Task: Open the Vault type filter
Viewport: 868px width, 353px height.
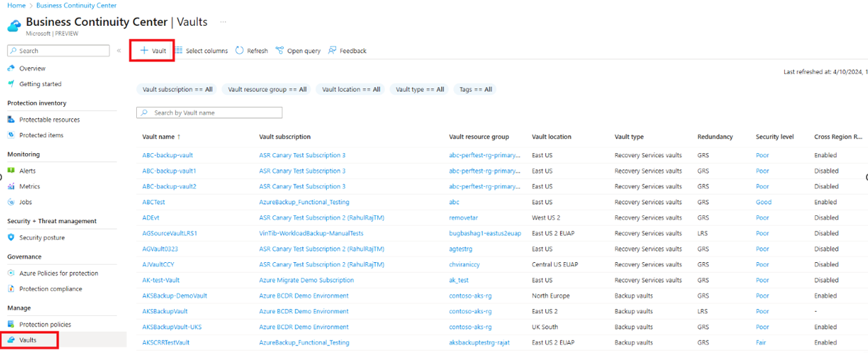Action: pyautogui.click(x=420, y=89)
